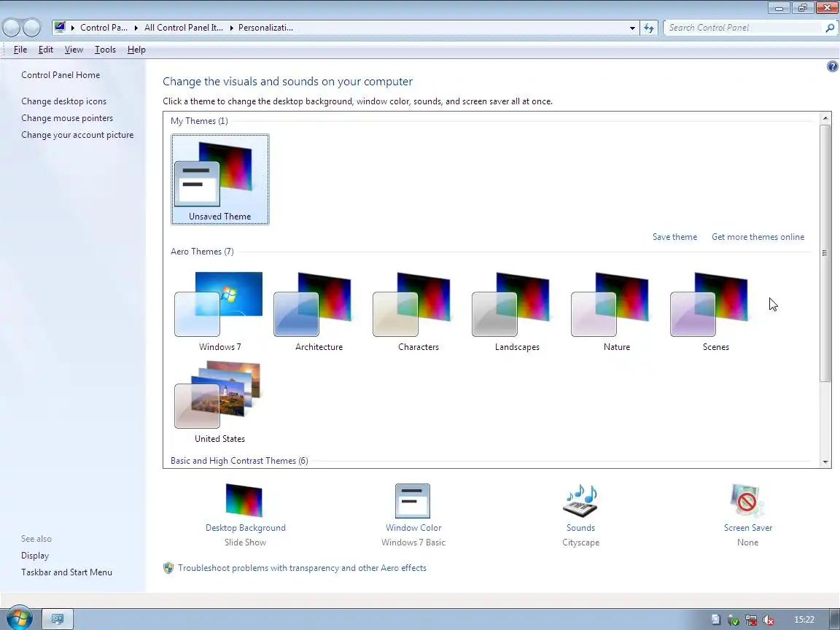
Task: Open Screen Saver settings icon
Action: (747, 500)
